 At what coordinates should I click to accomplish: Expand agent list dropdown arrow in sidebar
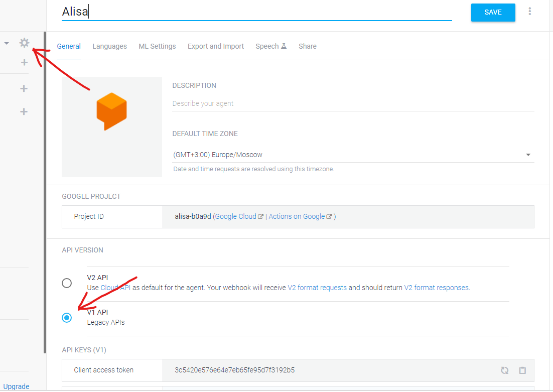(7, 44)
